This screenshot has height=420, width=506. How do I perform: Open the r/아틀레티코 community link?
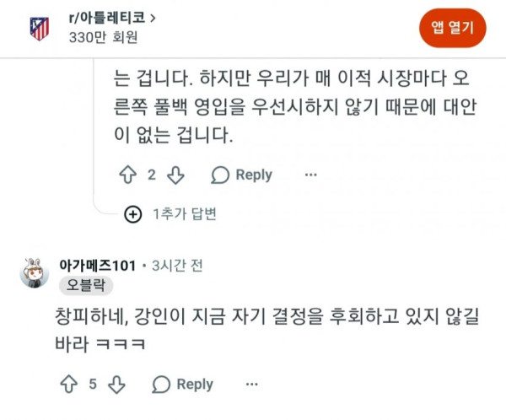click(107, 18)
